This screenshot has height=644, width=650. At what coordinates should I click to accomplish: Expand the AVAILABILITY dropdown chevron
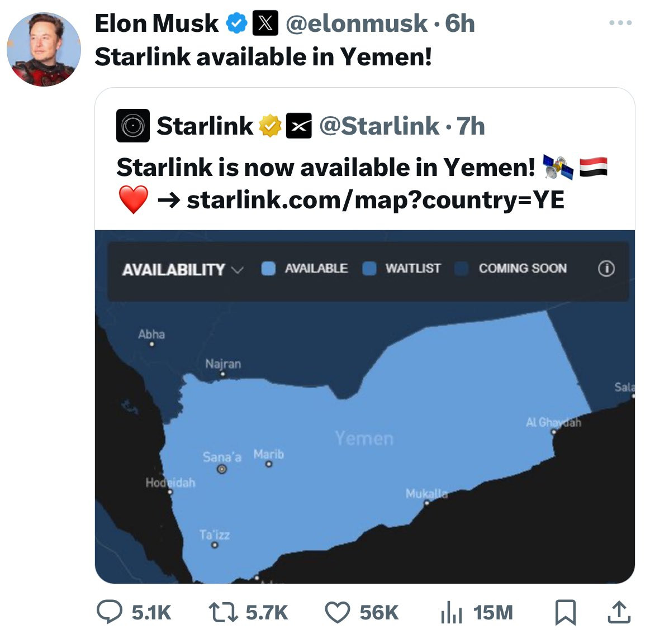(237, 270)
